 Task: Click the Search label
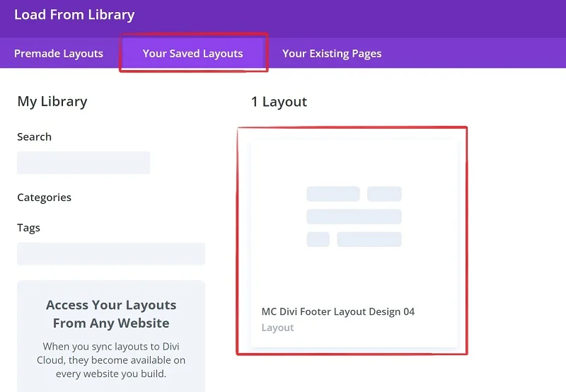click(34, 137)
